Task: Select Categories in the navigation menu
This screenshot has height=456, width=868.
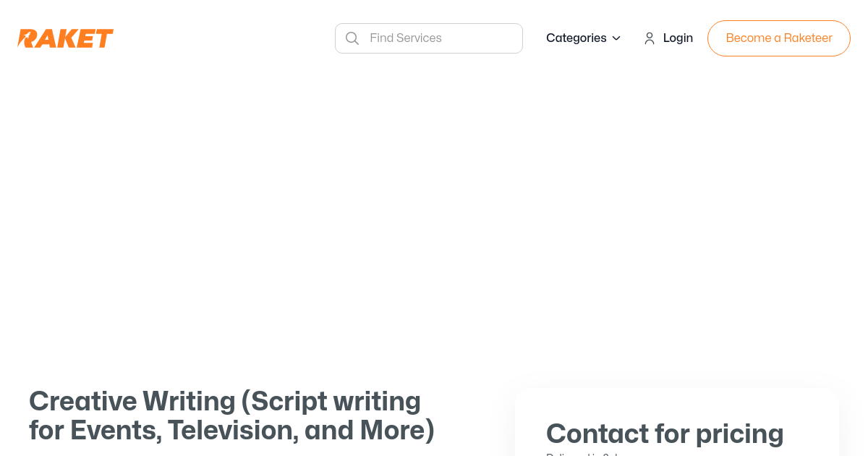Action: (x=576, y=38)
